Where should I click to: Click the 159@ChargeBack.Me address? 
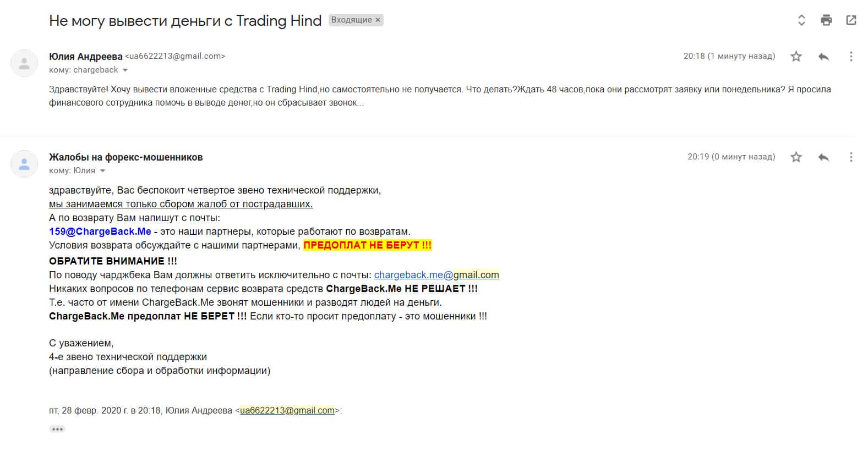(x=100, y=231)
